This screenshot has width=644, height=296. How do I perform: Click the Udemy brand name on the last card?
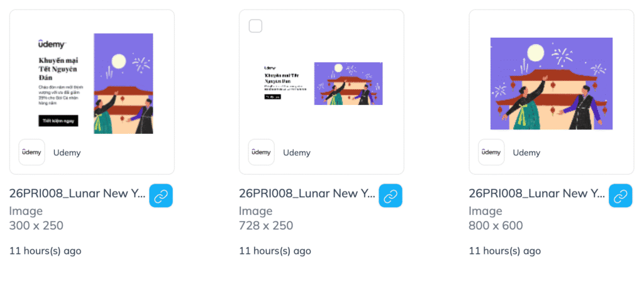coord(526,152)
